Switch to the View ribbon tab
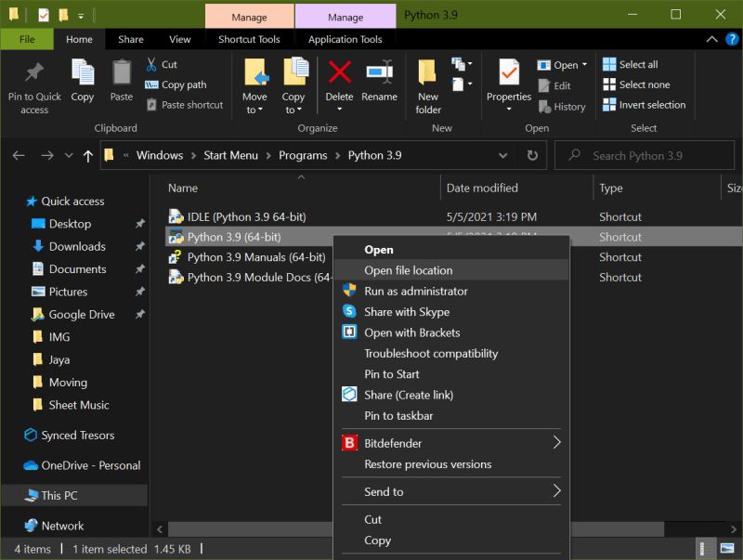This screenshot has width=743, height=560. tap(179, 39)
